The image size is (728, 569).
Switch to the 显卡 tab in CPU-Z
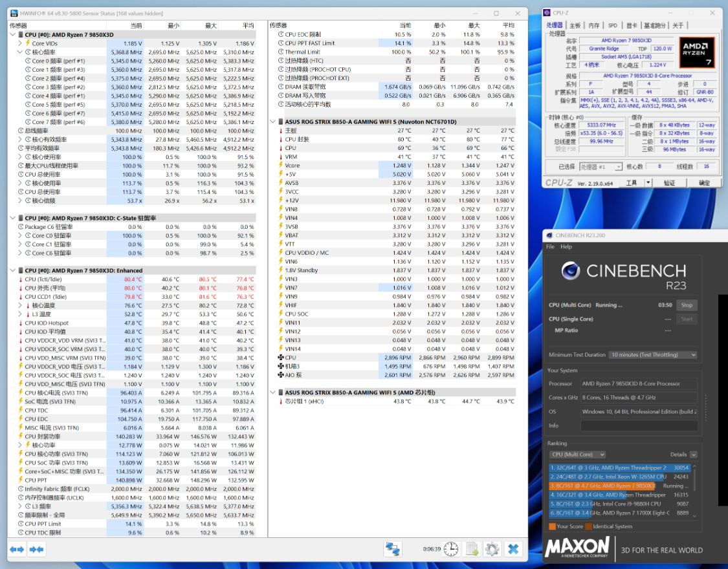[632, 25]
